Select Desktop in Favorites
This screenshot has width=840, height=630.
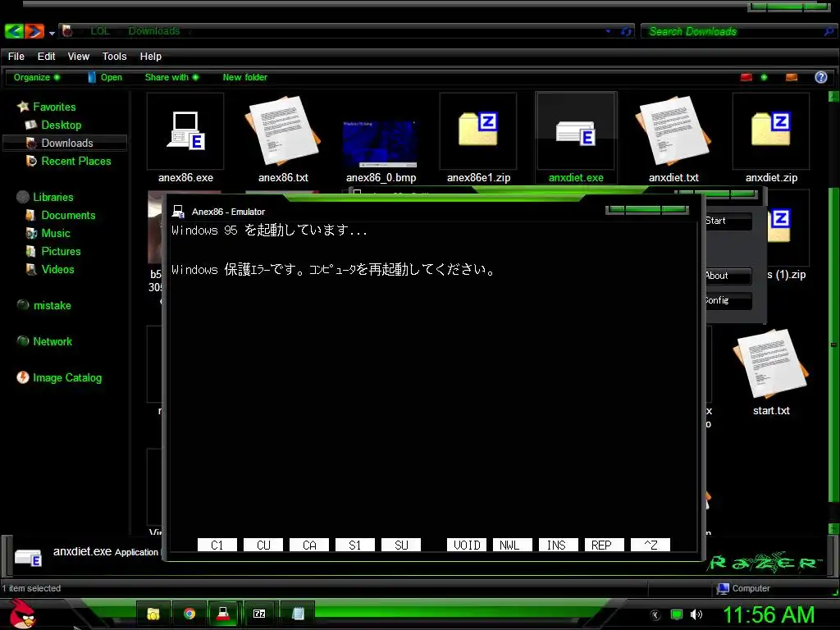(61, 125)
